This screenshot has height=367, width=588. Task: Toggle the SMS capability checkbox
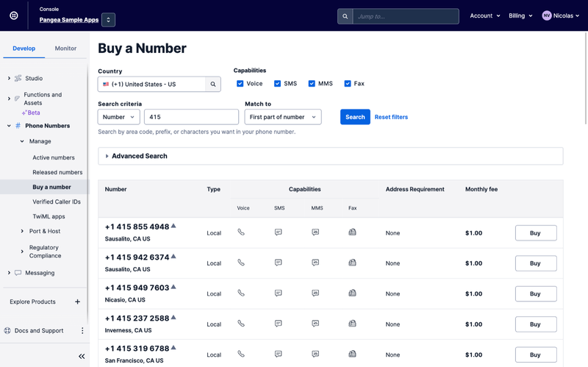pyautogui.click(x=278, y=84)
